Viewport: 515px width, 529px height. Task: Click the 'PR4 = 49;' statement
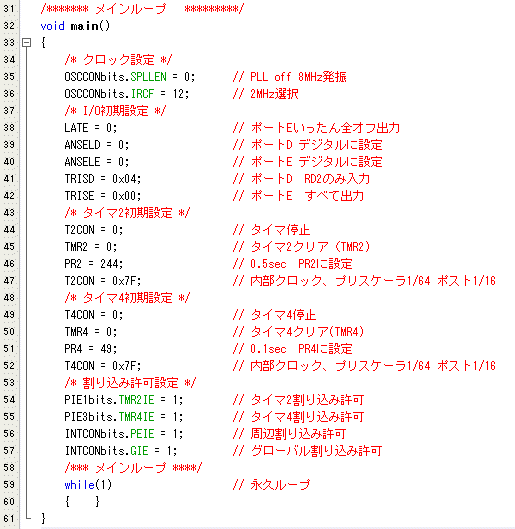[x=91, y=349]
